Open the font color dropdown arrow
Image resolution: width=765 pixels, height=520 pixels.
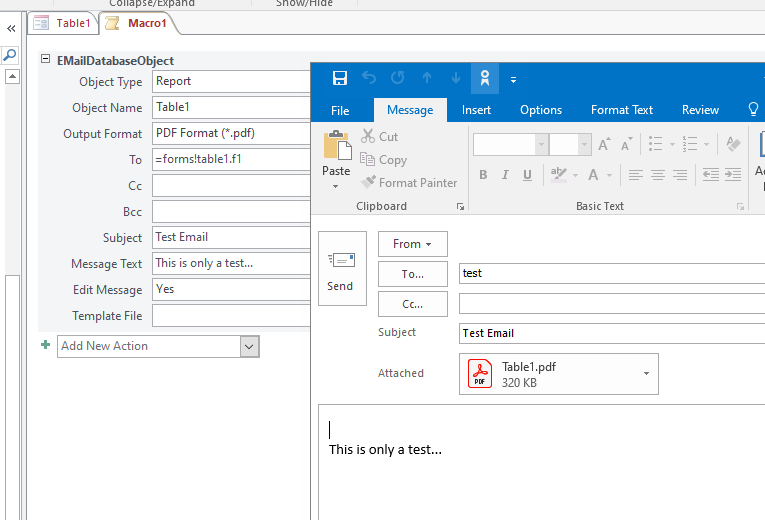pos(609,175)
